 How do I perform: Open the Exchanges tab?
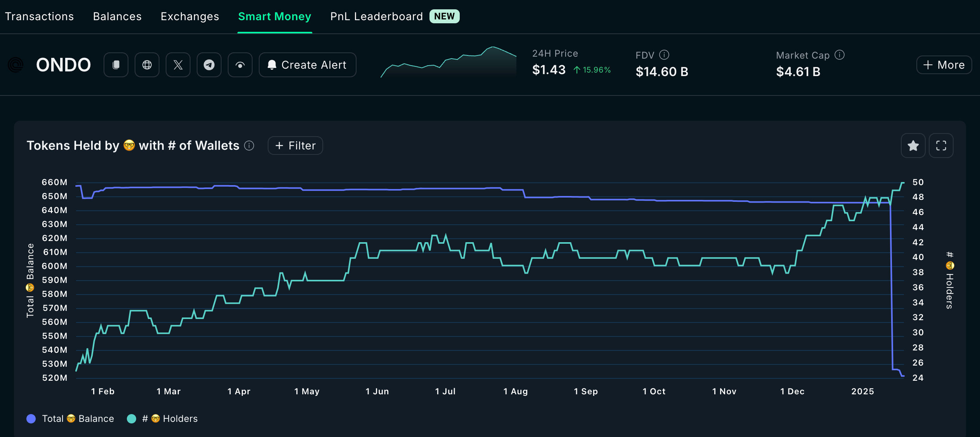190,16
